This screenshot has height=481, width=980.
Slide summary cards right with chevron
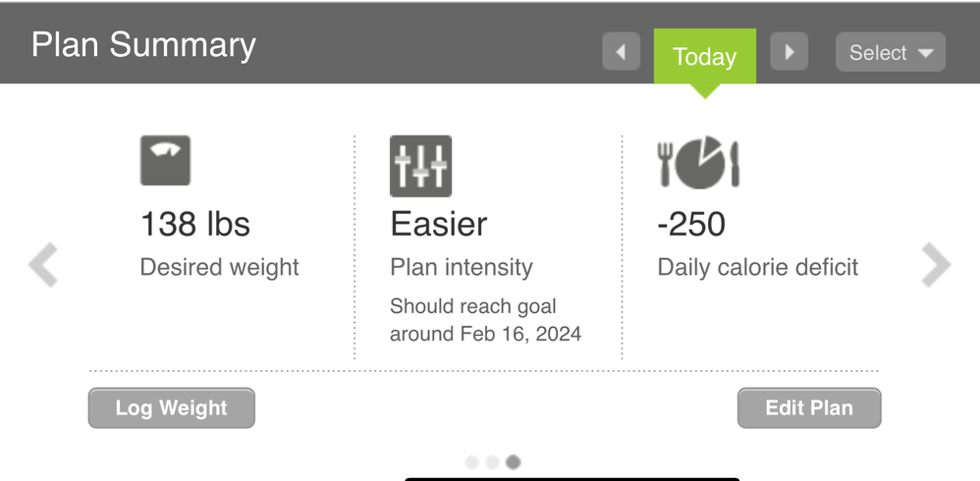pyautogui.click(x=936, y=265)
